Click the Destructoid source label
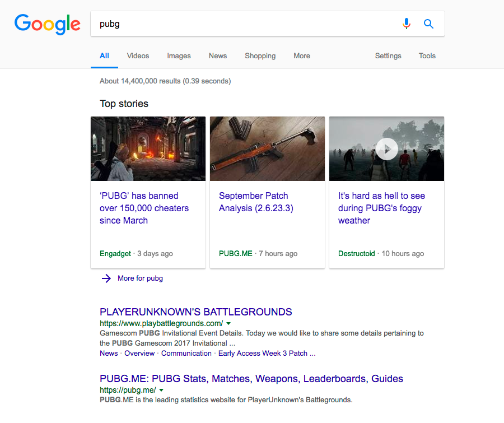504x423 pixels. [357, 253]
